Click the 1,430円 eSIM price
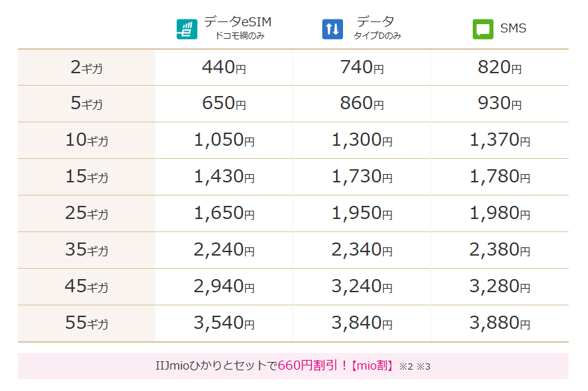The width and height of the screenshot is (588, 391). [x=224, y=177]
